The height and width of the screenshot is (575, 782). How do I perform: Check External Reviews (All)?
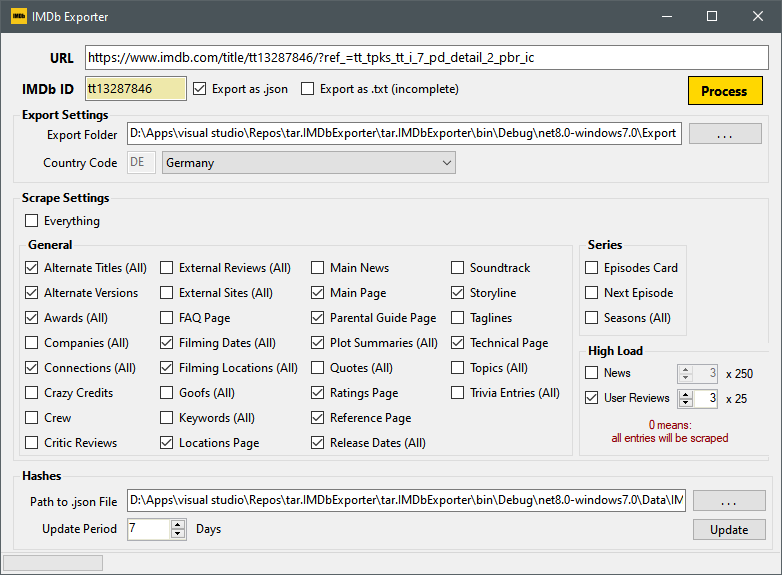[x=167, y=268]
